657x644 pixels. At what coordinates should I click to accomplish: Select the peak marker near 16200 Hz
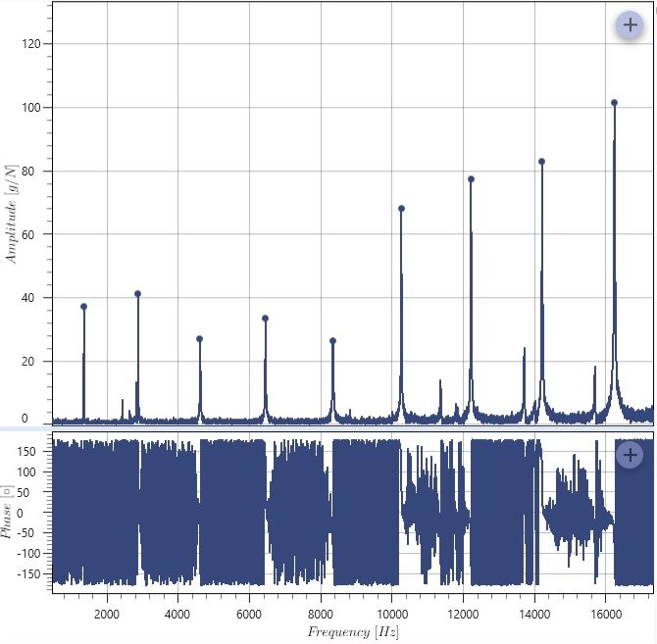614,103
